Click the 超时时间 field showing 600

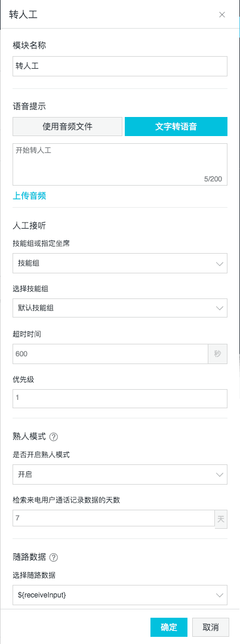click(x=110, y=353)
